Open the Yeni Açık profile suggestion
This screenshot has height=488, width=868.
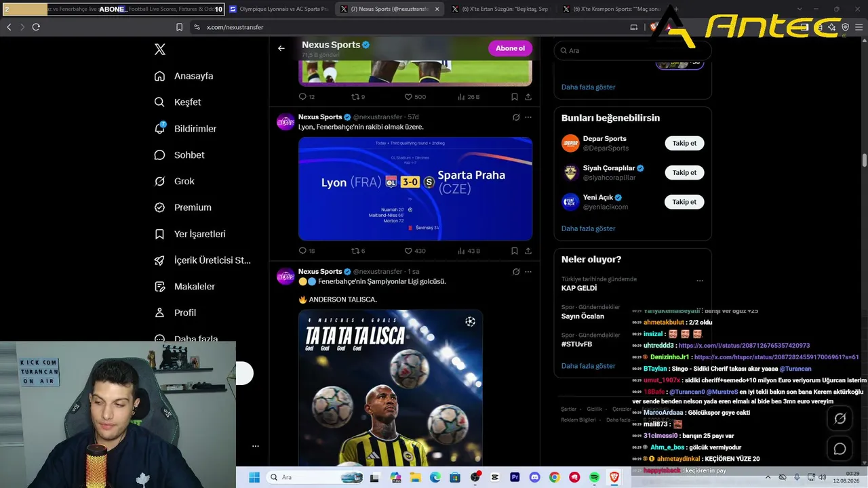pyautogui.click(x=599, y=198)
